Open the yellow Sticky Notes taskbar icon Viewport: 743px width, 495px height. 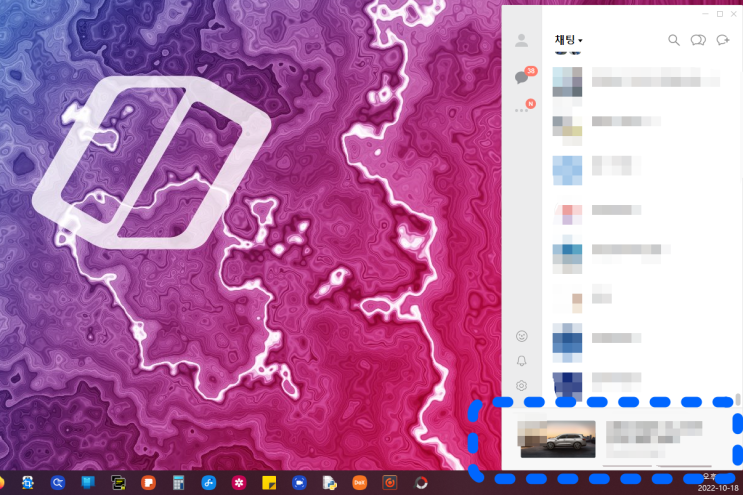pyautogui.click(x=269, y=483)
